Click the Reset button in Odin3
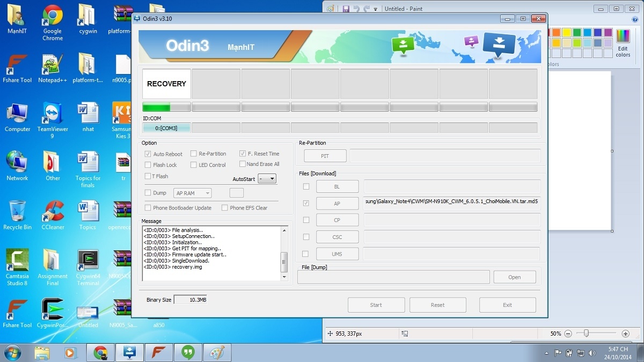 pyautogui.click(x=437, y=305)
